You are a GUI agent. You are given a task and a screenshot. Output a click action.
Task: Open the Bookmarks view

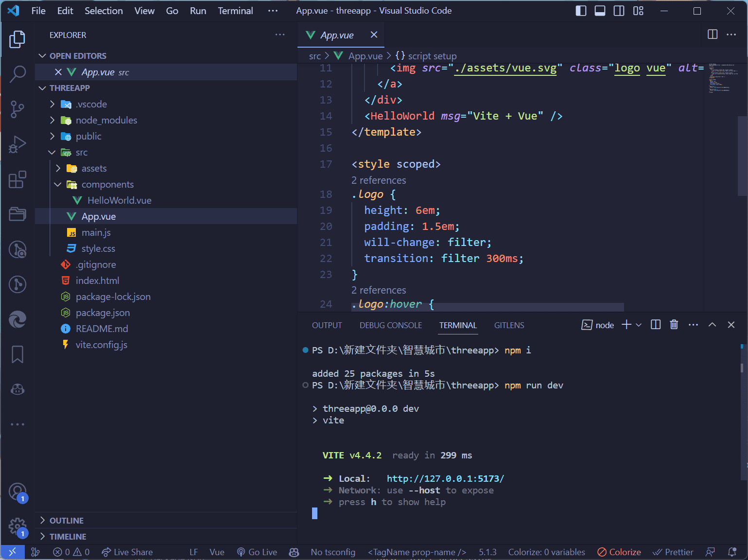[x=17, y=354]
